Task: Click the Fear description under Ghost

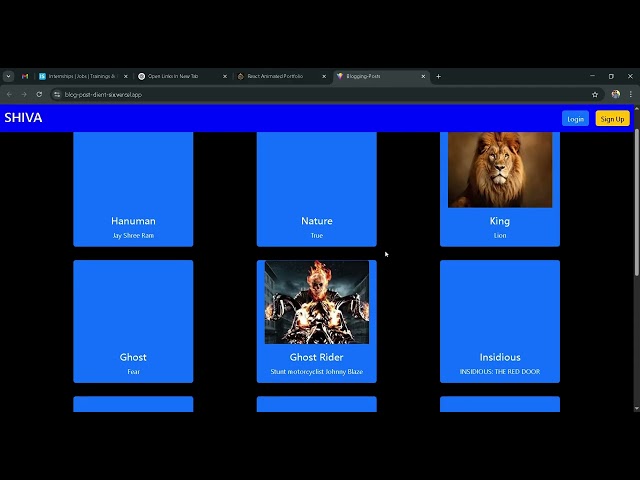Action: pyautogui.click(x=133, y=372)
